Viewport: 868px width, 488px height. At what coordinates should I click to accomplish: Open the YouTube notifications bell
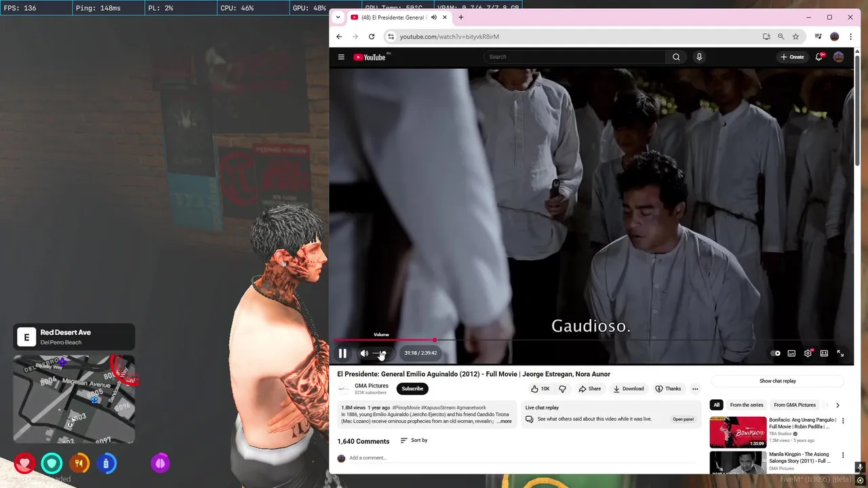tap(819, 57)
